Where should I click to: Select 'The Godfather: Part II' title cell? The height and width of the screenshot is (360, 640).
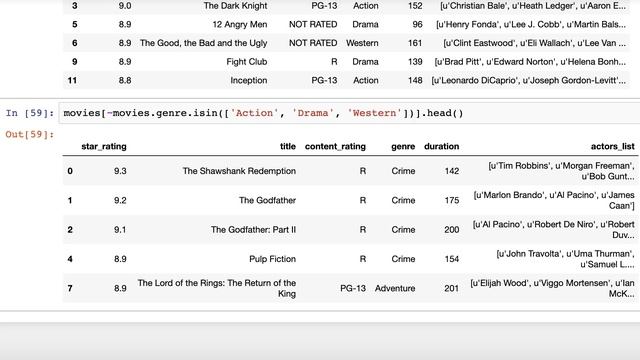point(253,230)
